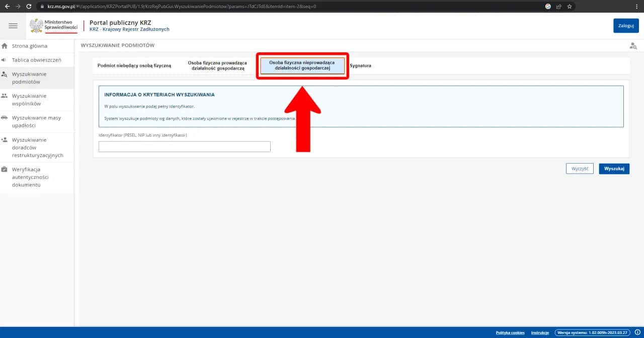This screenshot has width=644, height=338.
Task: Click the Wyczyść button
Action: [x=580, y=169]
